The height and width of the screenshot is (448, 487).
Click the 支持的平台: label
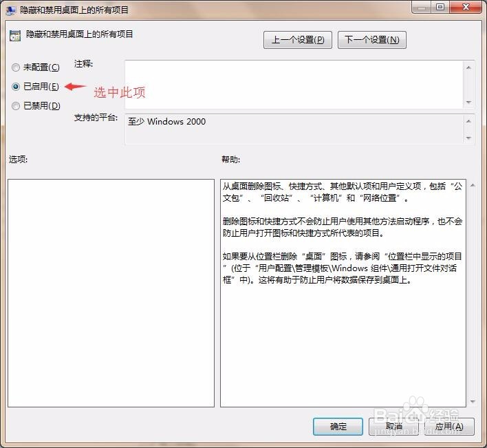coord(96,118)
